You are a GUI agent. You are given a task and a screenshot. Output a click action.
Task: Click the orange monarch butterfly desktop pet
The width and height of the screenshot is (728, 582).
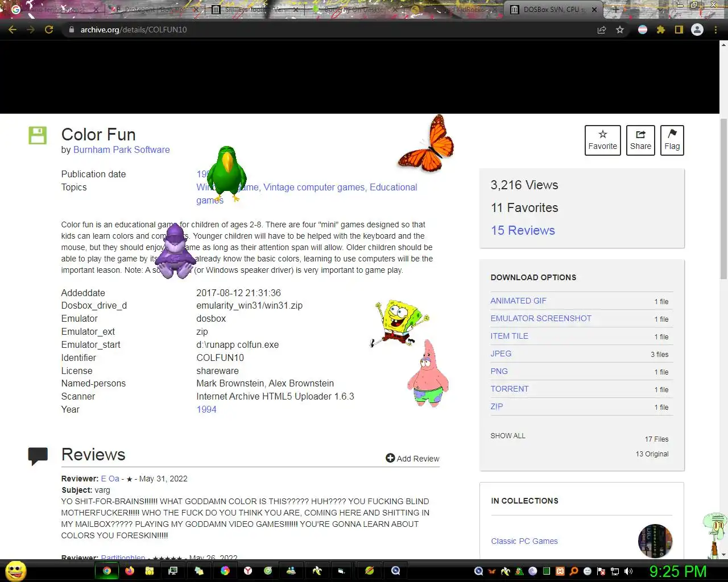pos(427,143)
